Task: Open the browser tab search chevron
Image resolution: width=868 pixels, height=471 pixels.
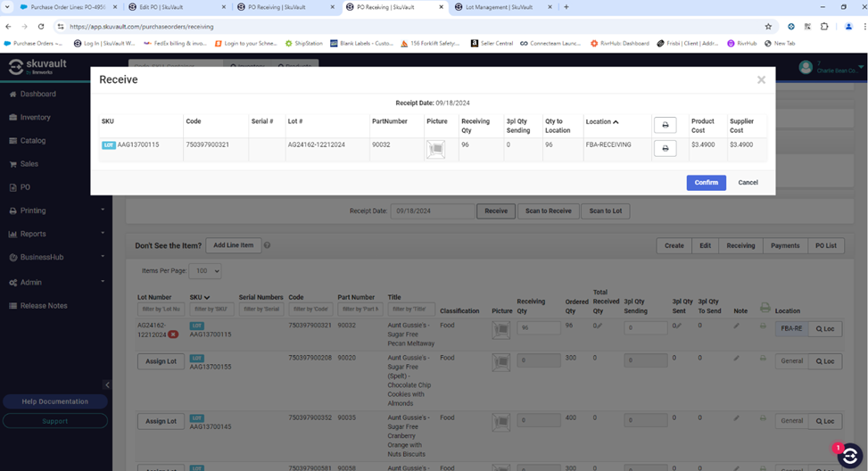Action: (7, 7)
